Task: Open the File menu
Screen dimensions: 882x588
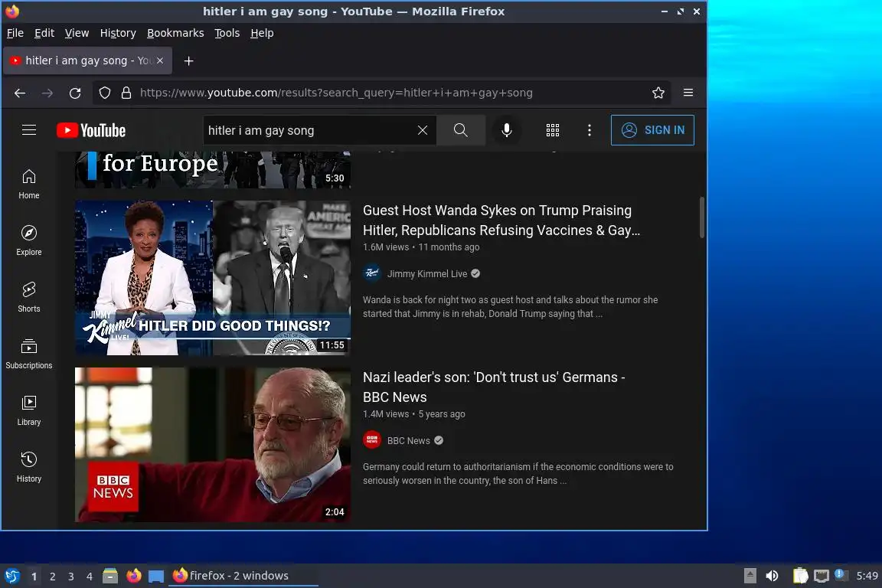Action: [x=15, y=33]
